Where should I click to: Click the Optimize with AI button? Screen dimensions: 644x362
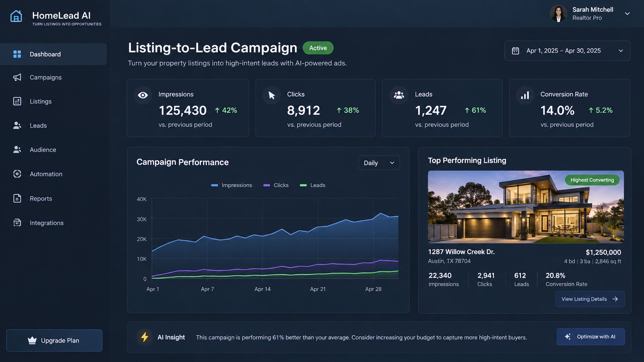click(x=591, y=337)
